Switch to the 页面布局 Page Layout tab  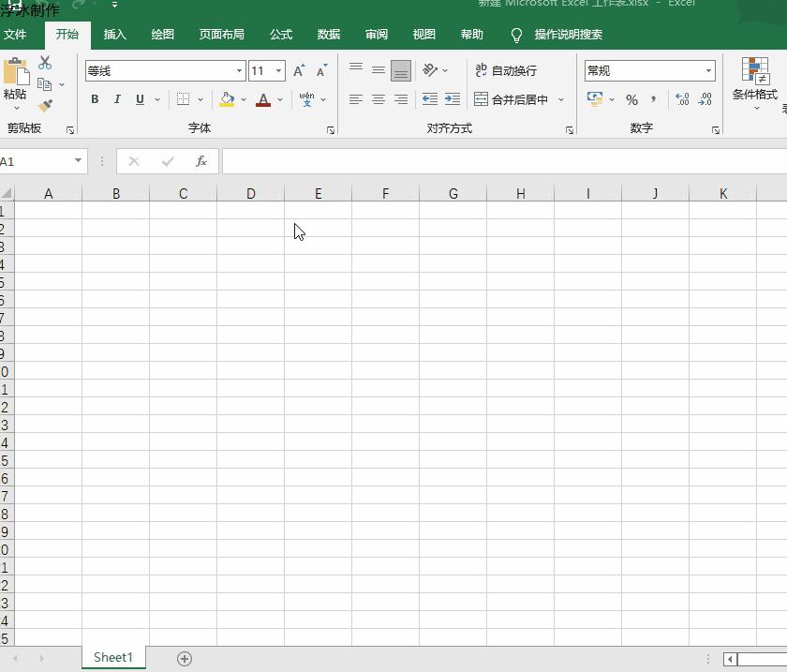point(222,35)
